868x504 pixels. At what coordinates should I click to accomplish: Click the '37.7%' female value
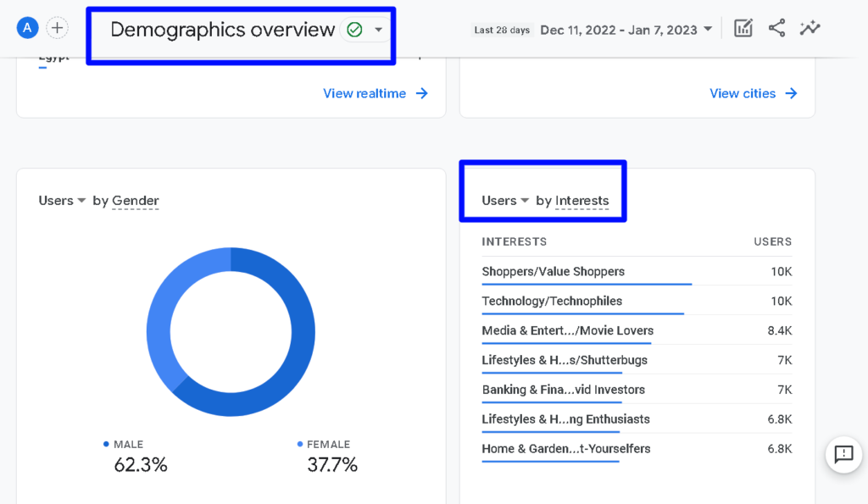pyautogui.click(x=332, y=465)
